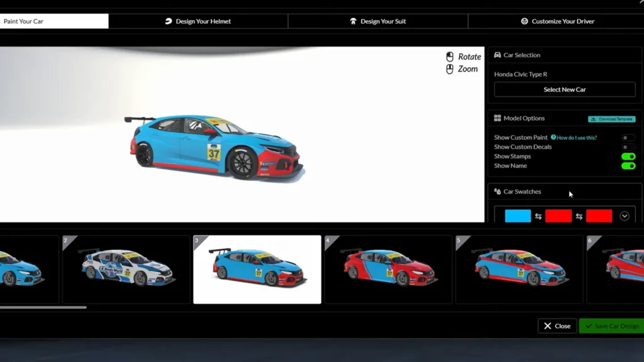Viewport: 644px width, 362px height.
Task: Pick the blue car swatch color
Action: 518,216
